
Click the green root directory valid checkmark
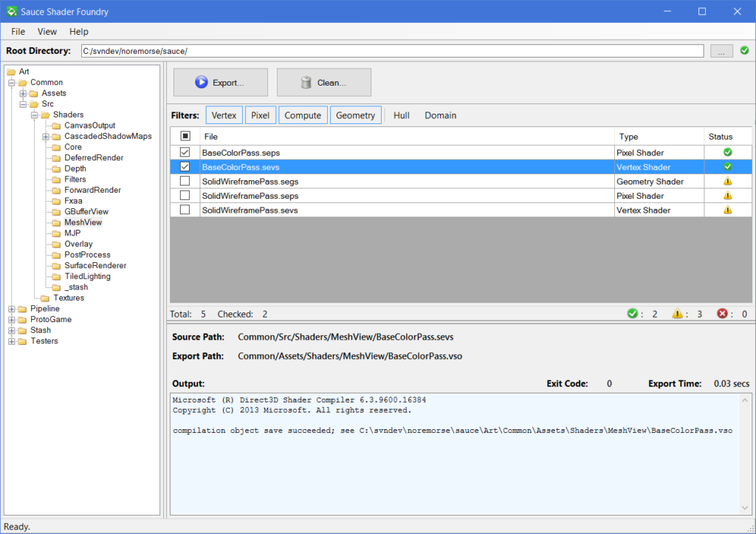pos(744,51)
